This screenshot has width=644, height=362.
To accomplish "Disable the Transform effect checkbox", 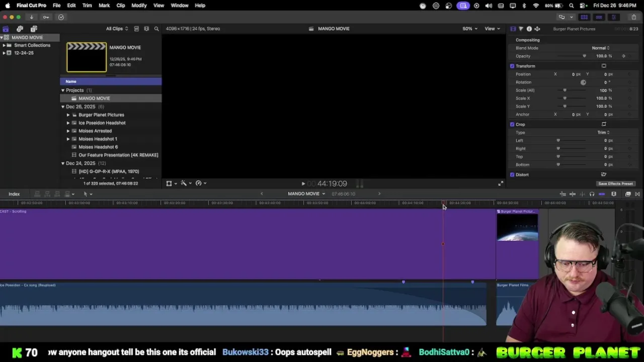I will point(512,66).
